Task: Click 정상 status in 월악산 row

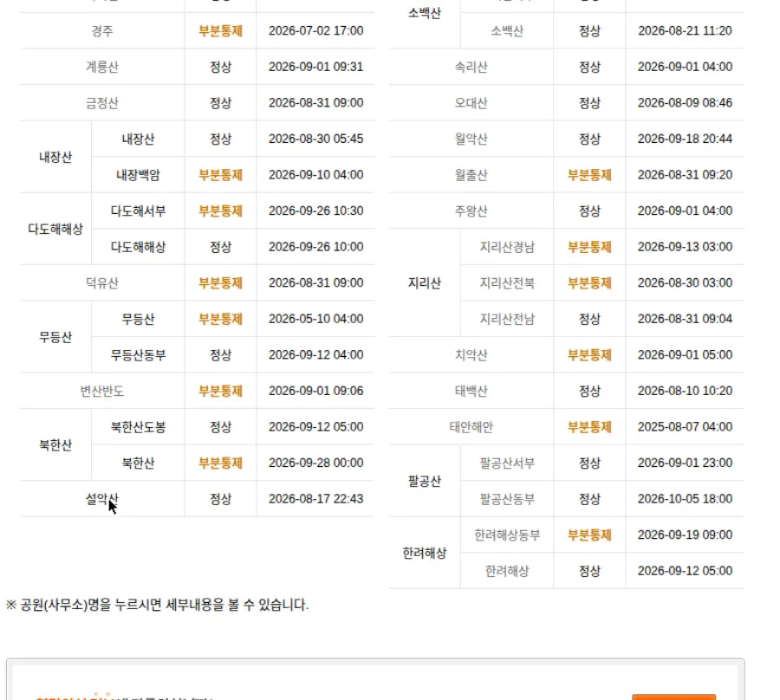Action: coord(589,139)
